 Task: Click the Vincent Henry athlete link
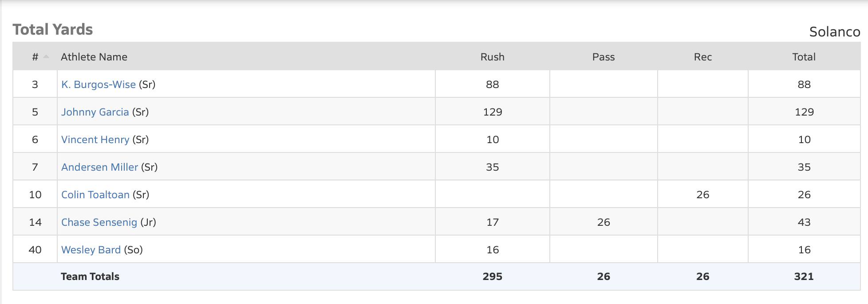point(95,140)
